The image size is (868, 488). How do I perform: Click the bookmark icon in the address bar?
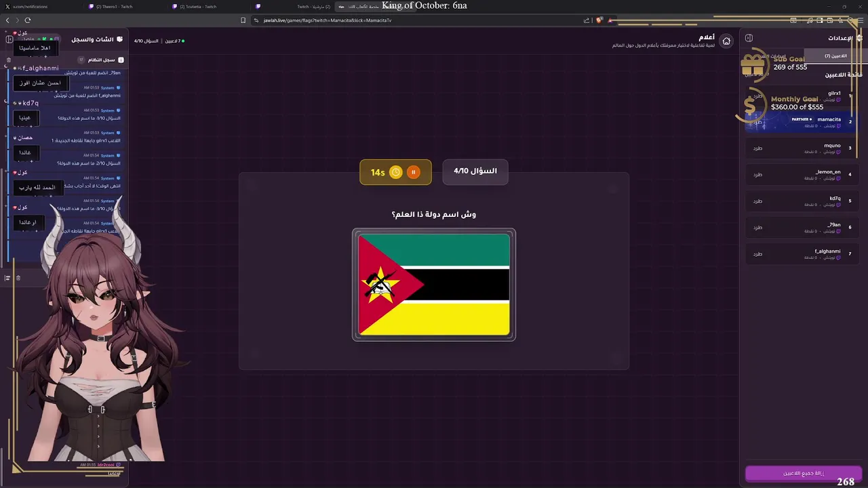click(x=243, y=20)
